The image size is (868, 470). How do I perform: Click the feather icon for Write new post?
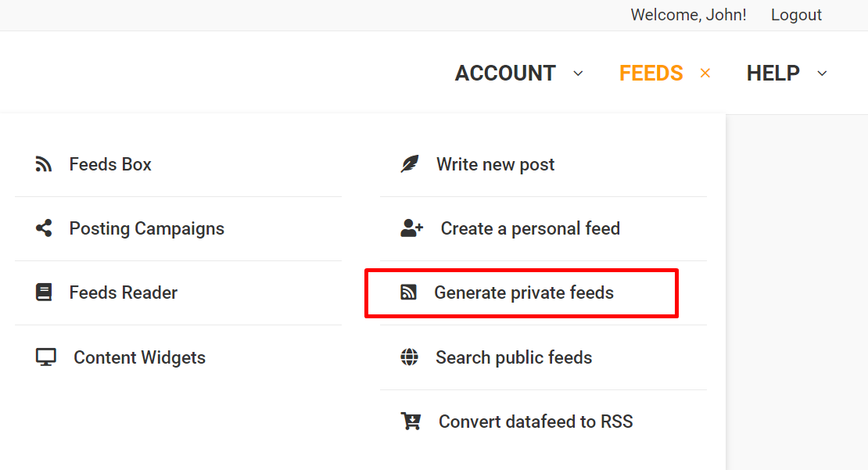click(410, 164)
